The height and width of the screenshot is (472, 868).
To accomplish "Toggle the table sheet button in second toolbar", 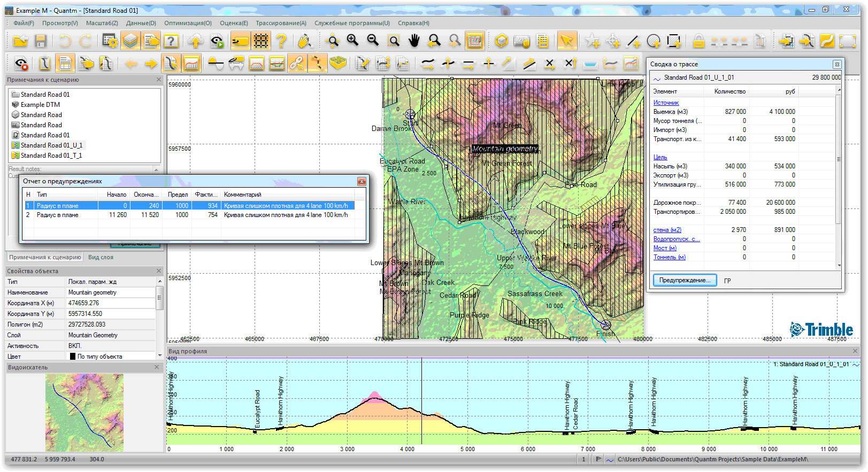I will (x=65, y=64).
